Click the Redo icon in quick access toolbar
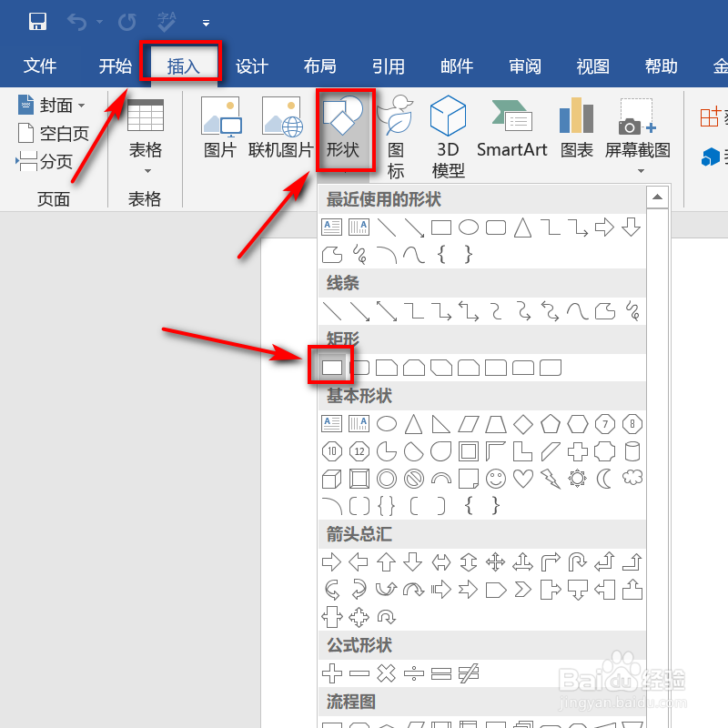Image resolution: width=728 pixels, height=728 pixels. 126,22
